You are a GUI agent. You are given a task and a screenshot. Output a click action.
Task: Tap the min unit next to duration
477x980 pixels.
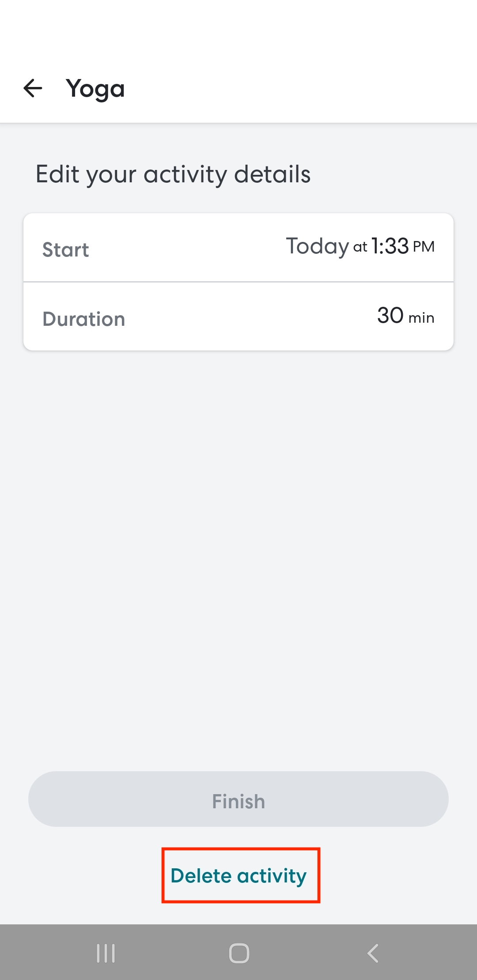click(421, 318)
